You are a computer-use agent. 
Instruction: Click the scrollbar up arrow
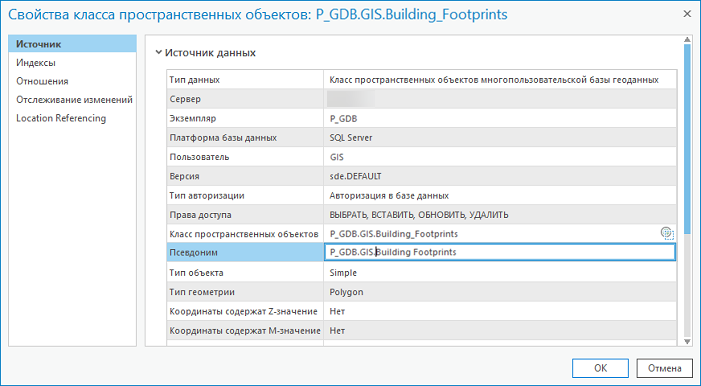coord(688,40)
